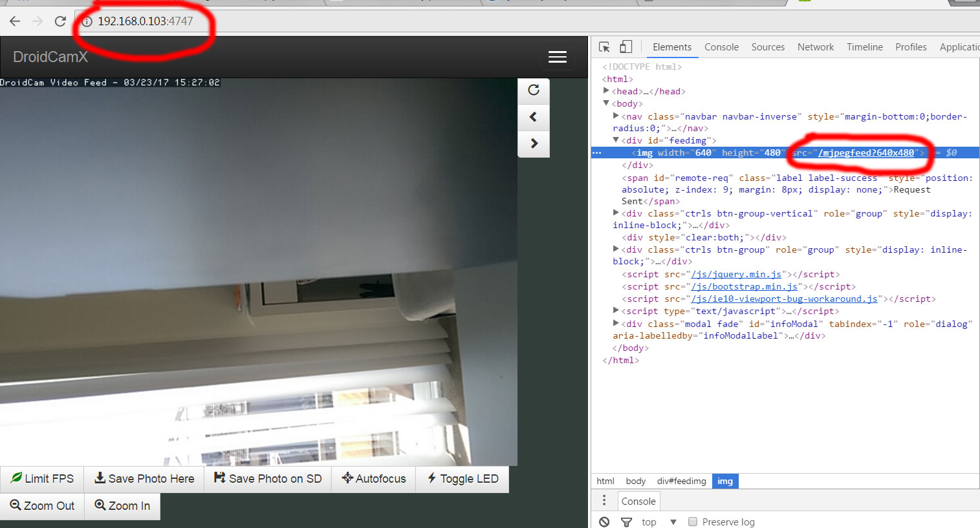Toggle the console filter funnel icon
The width and height of the screenshot is (980, 528).
tap(626, 522)
